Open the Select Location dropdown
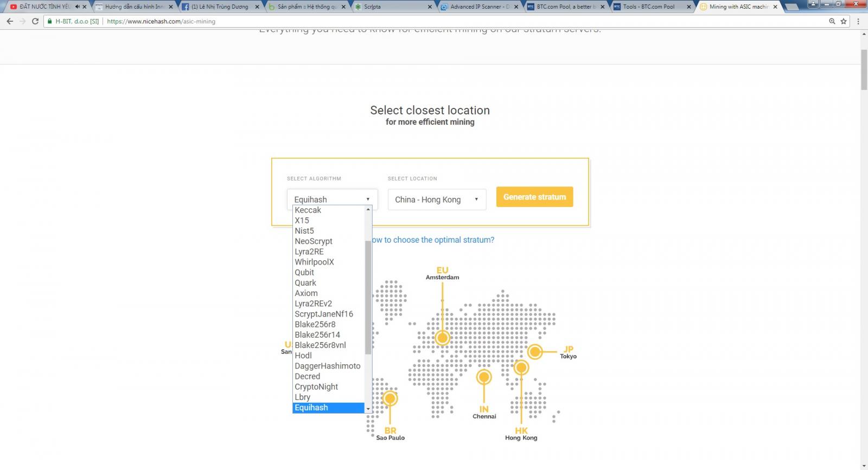Viewport: 868px width, 470px height. click(x=437, y=199)
